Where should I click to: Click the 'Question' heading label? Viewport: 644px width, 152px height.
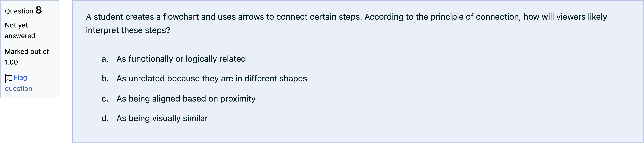[x=19, y=11]
